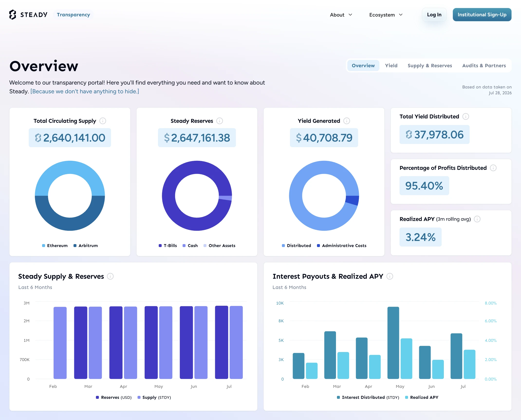Click the Log In button
The width and height of the screenshot is (521, 420).
click(434, 15)
